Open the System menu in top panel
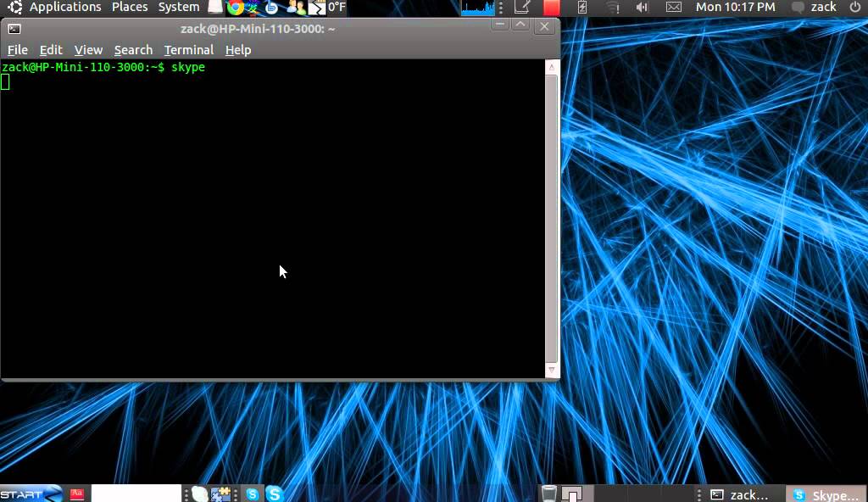The width and height of the screenshot is (868, 502). pyautogui.click(x=179, y=7)
